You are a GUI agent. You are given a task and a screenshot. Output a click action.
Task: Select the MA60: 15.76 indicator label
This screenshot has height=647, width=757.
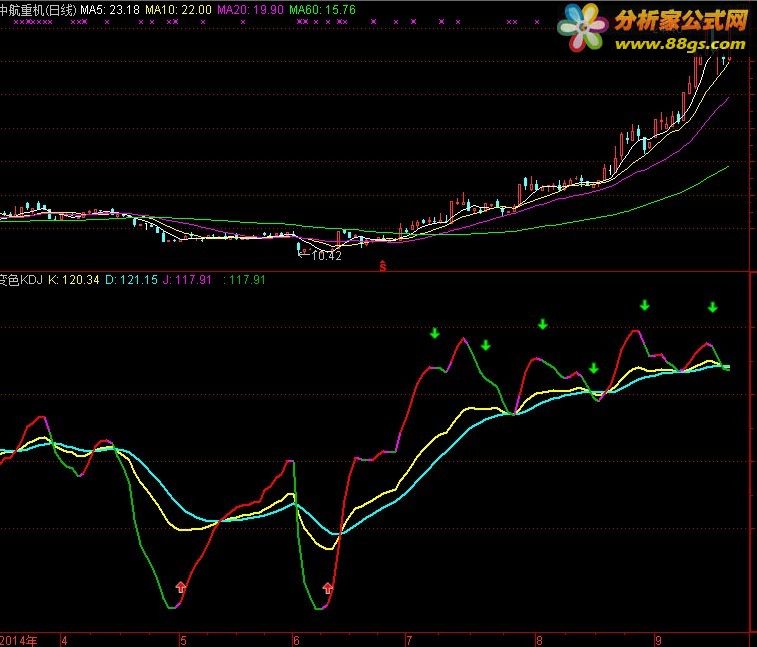point(322,10)
